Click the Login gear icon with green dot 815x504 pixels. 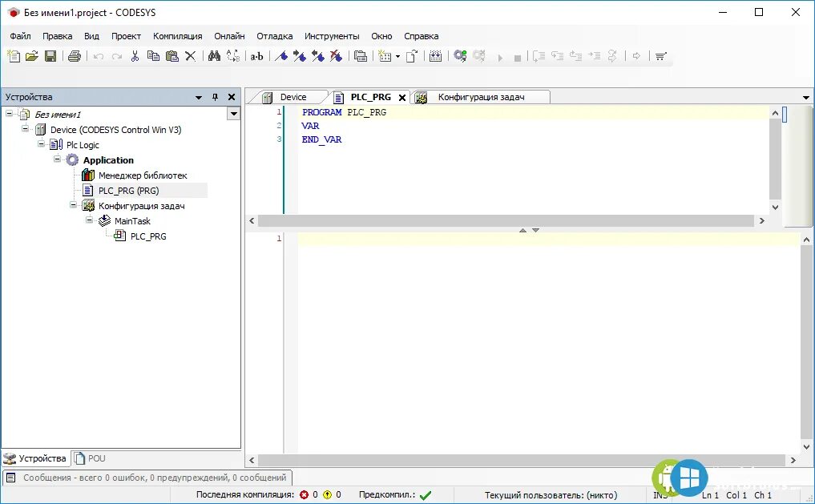460,56
